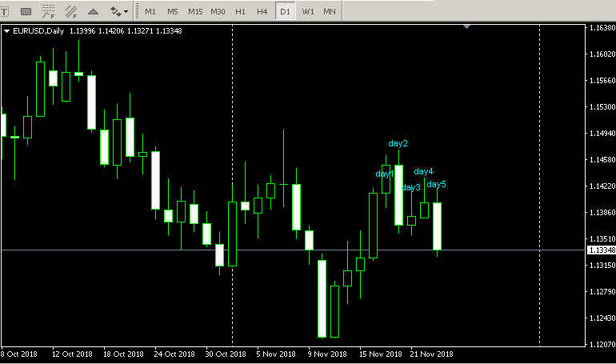616x364 pixels.
Task: Switch chart to H1 timeframe
Action: click(240, 12)
